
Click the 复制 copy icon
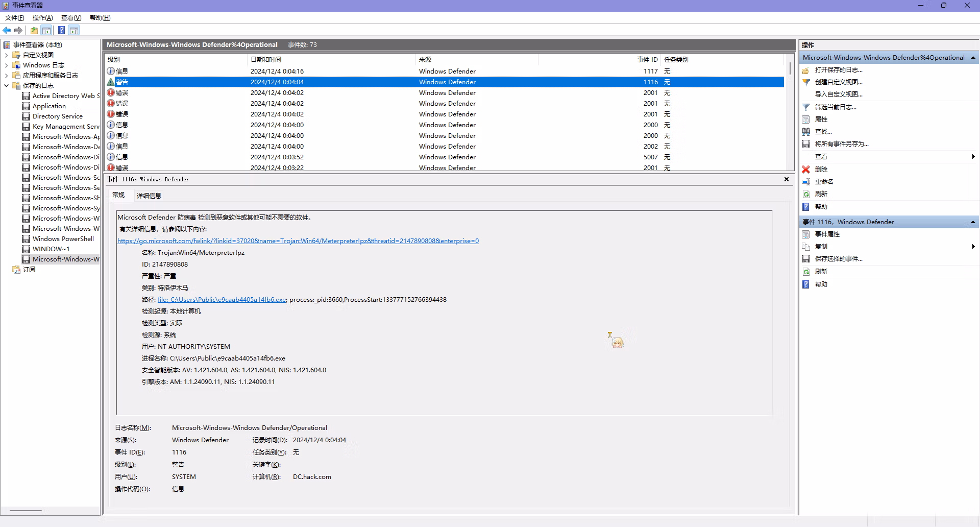(806, 247)
